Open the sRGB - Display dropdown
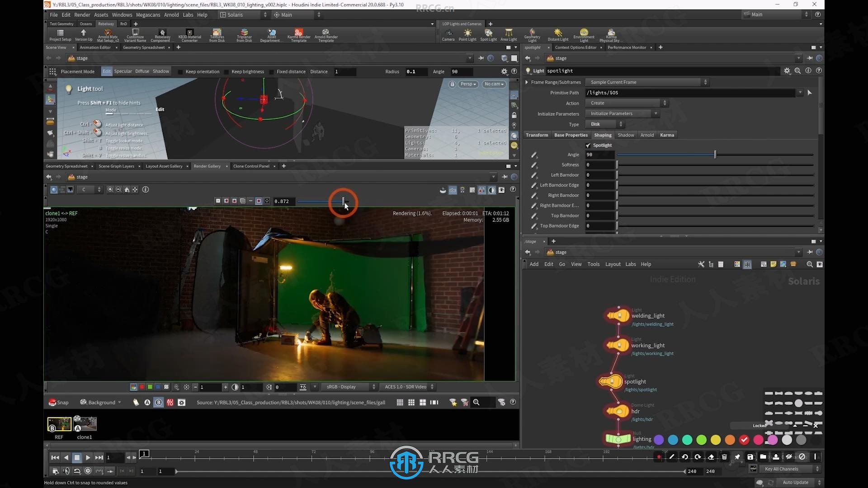 (349, 387)
